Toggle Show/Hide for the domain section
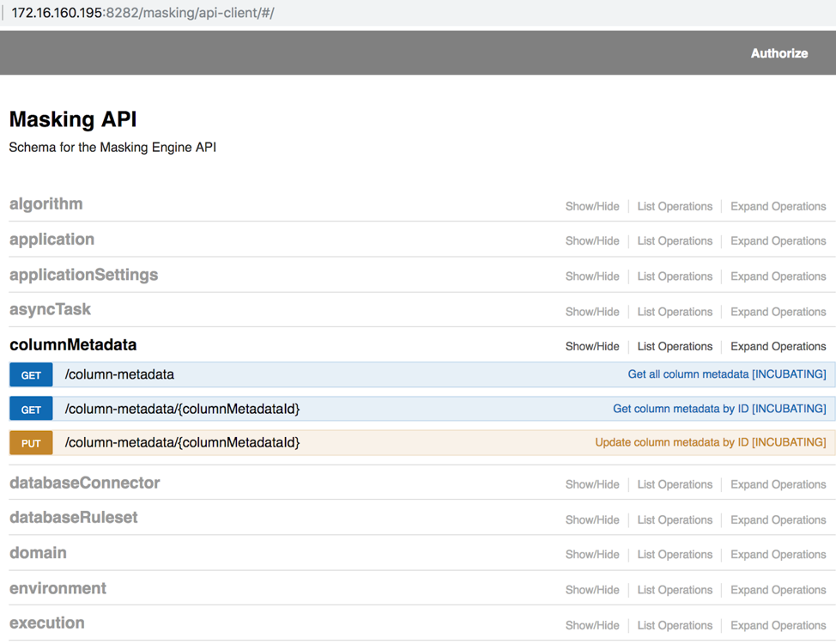Viewport: 836px width, 644px height. pos(592,554)
